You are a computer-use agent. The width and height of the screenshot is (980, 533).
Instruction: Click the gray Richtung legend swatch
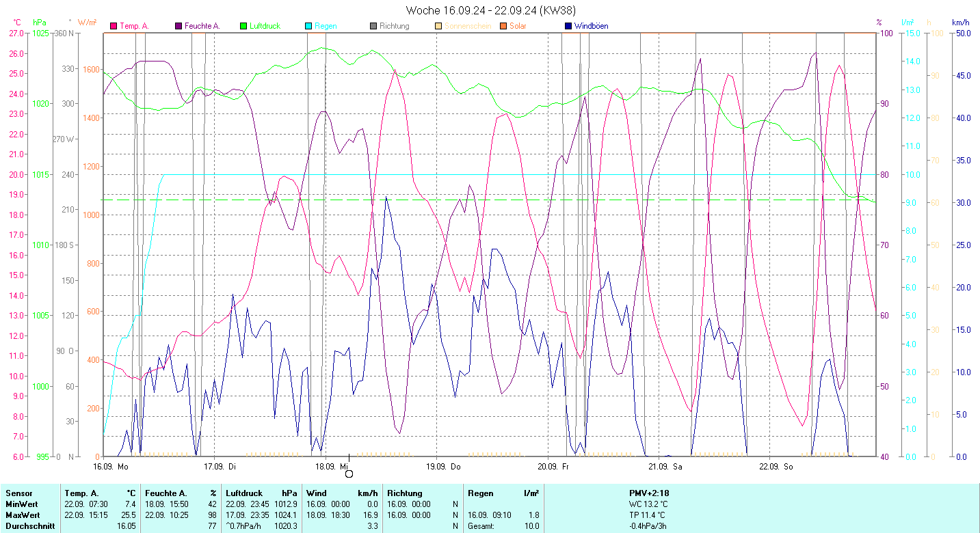click(373, 26)
